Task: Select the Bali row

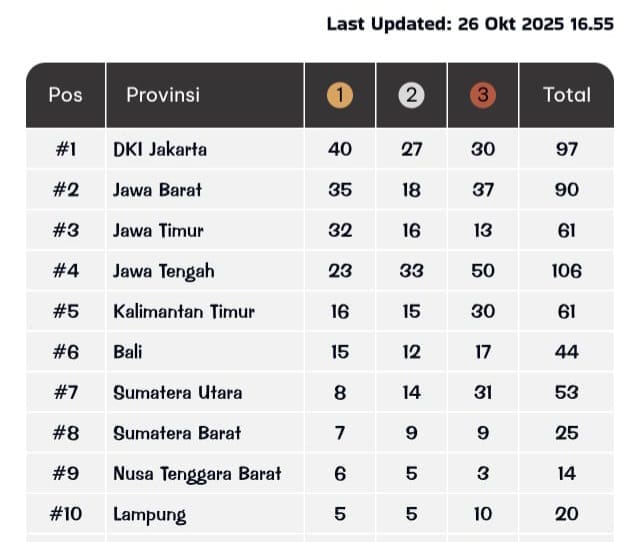Action: coord(128,352)
